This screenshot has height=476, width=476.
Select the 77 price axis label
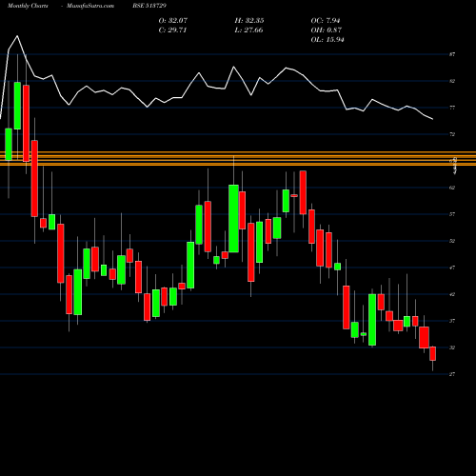coord(452,108)
